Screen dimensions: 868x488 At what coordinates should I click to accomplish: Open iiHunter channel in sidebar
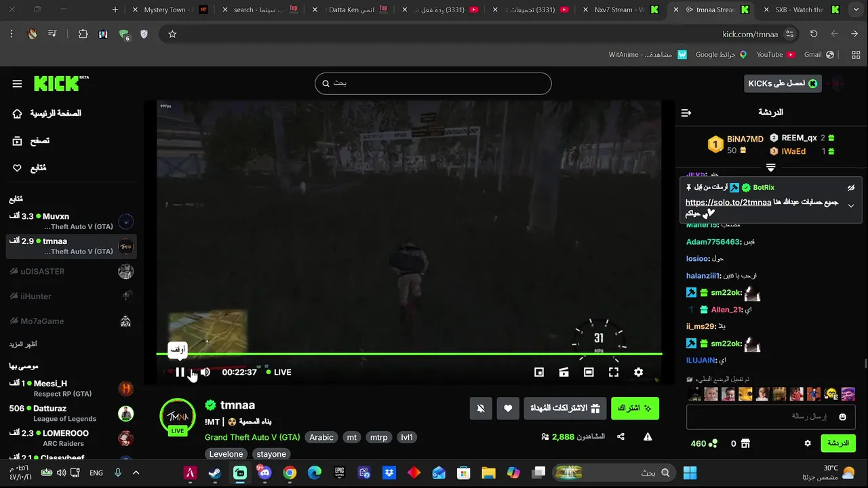[71, 296]
